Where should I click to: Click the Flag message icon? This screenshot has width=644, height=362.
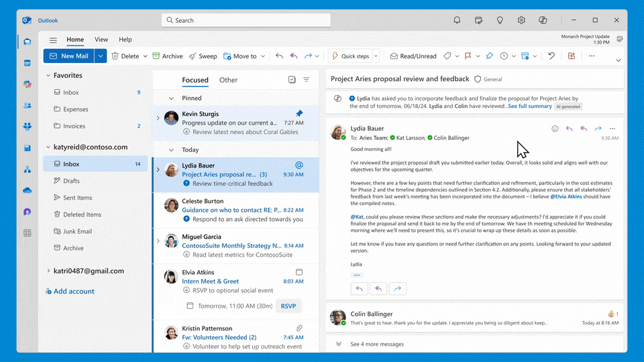click(468, 56)
